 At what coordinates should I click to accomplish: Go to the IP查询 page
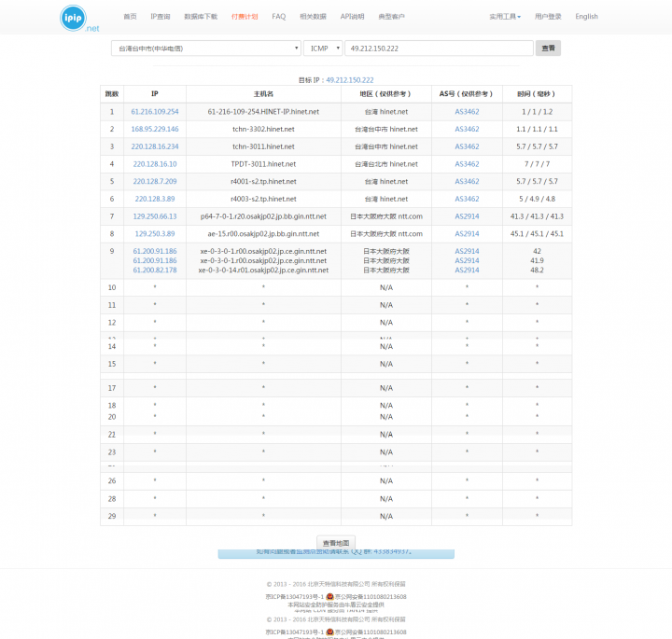click(161, 16)
